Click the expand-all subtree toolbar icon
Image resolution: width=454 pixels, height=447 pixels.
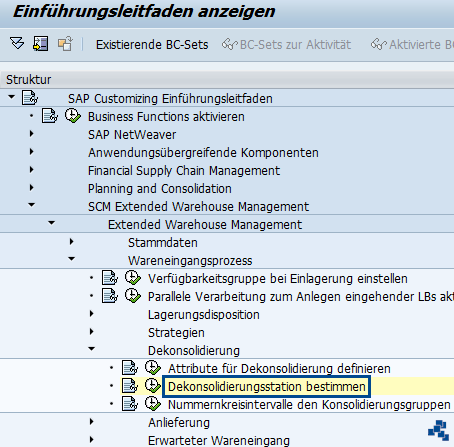coord(17,44)
